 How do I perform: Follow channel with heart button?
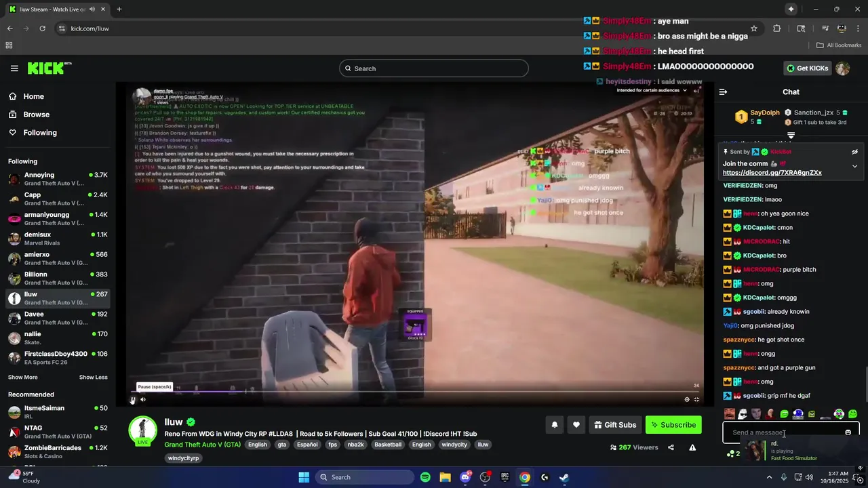[x=576, y=425]
